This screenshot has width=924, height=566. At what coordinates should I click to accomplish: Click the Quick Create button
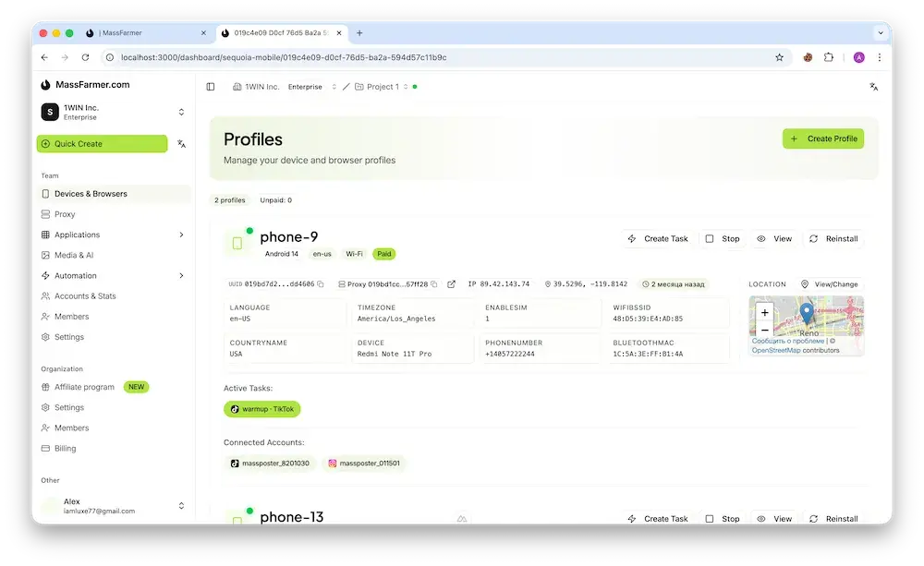click(102, 144)
